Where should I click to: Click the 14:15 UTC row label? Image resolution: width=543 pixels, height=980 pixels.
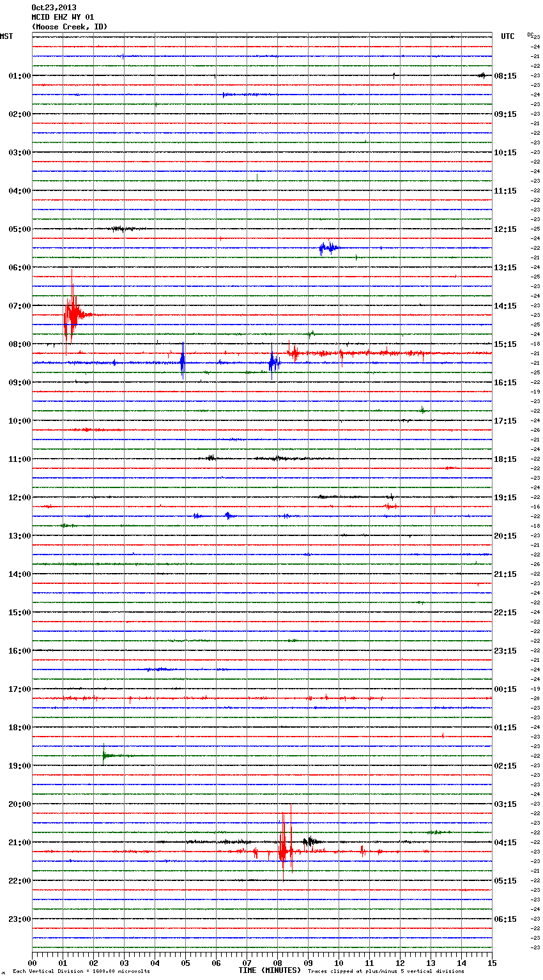click(x=505, y=306)
